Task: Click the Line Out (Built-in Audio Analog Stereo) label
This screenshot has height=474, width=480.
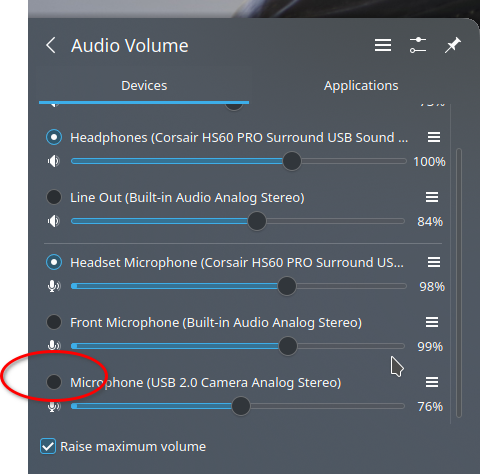Action: tap(187, 198)
